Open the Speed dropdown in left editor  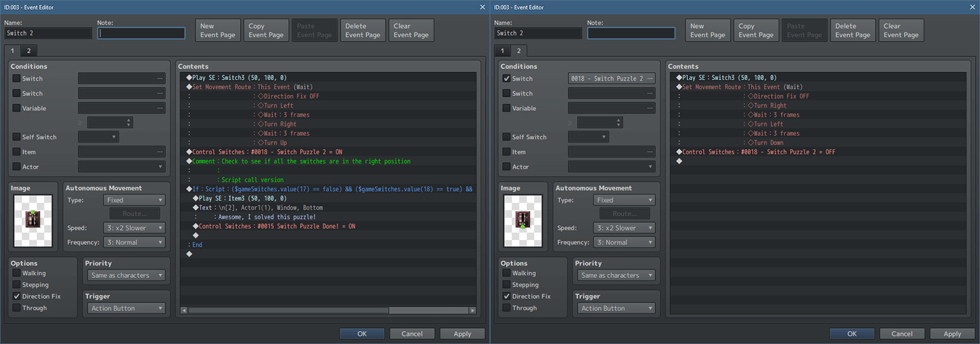[x=134, y=228]
